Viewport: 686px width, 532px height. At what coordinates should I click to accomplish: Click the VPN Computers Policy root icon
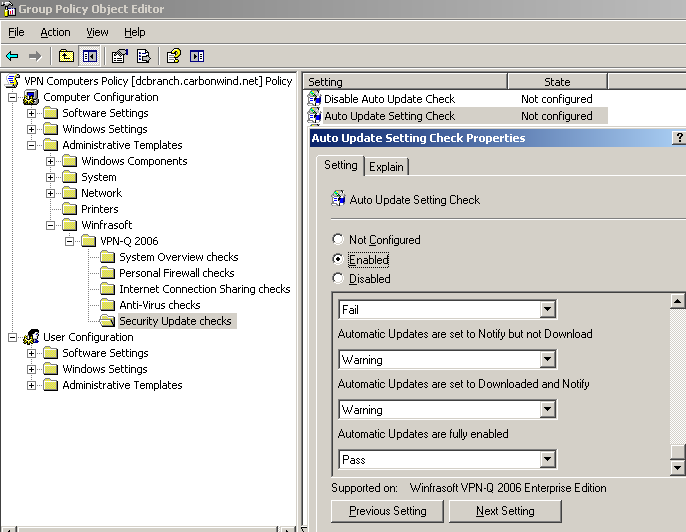tap(13, 81)
